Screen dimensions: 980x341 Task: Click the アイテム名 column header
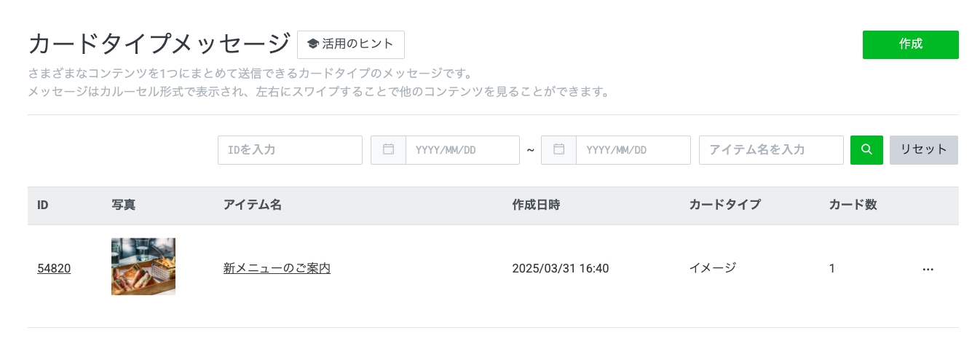252,205
